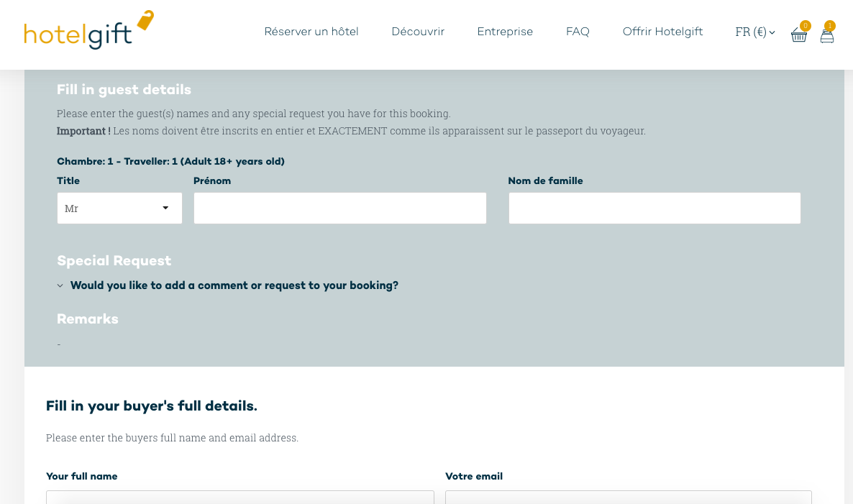The image size is (853, 504).
Task: Click the Your full name field
Action: click(x=240, y=497)
